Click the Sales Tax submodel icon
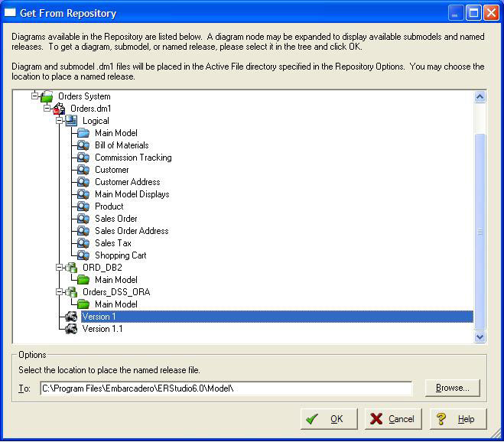The image size is (504, 442). (x=83, y=243)
